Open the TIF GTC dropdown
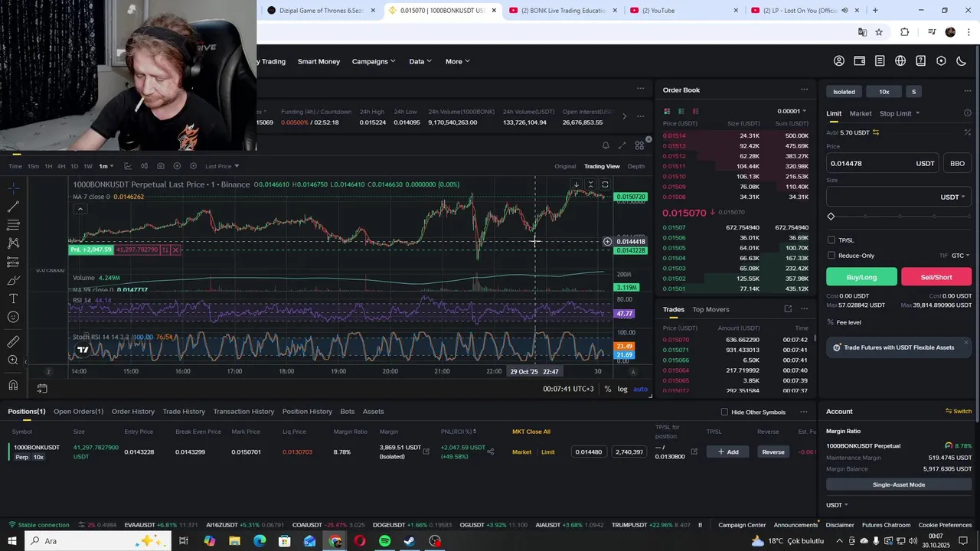 (x=961, y=256)
